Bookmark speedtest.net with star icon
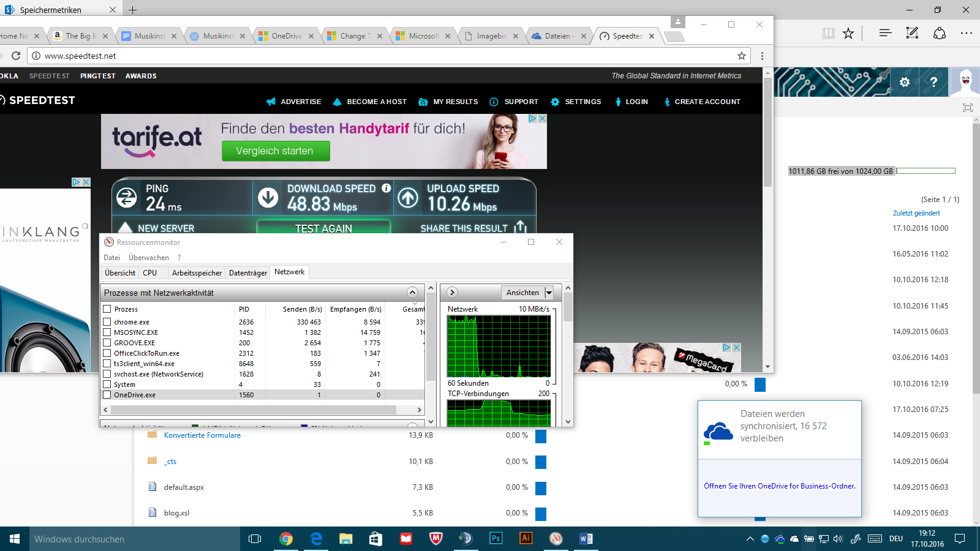 click(x=742, y=56)
